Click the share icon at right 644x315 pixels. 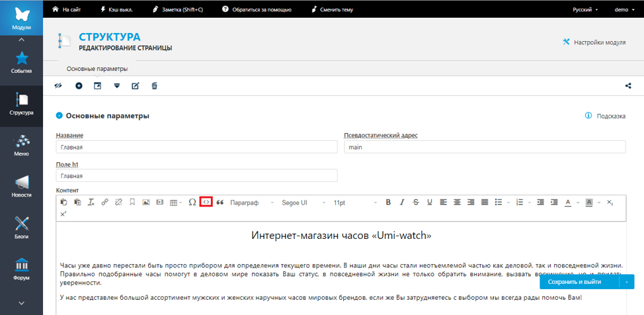tap(628, 86)
